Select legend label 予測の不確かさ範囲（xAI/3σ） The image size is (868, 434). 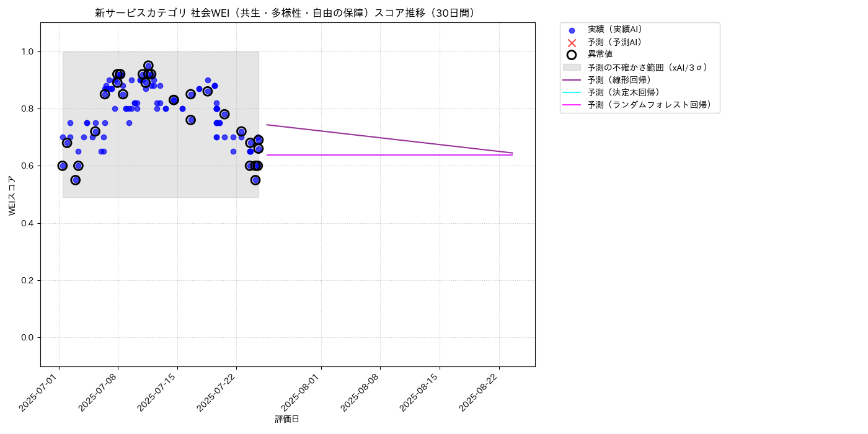(x=648, y=67)
